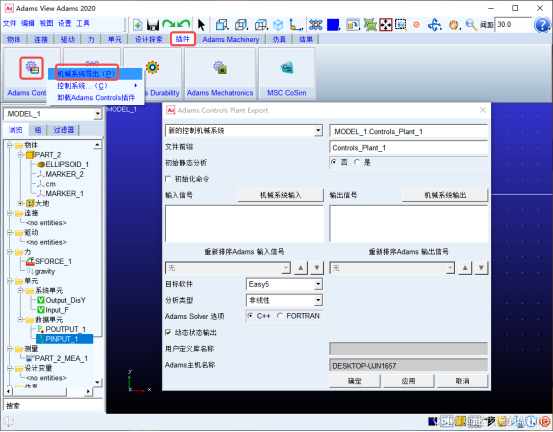553x432 pixels.
Task: Open the 控制系统... (C) submenu
Action: coord(95,86)
